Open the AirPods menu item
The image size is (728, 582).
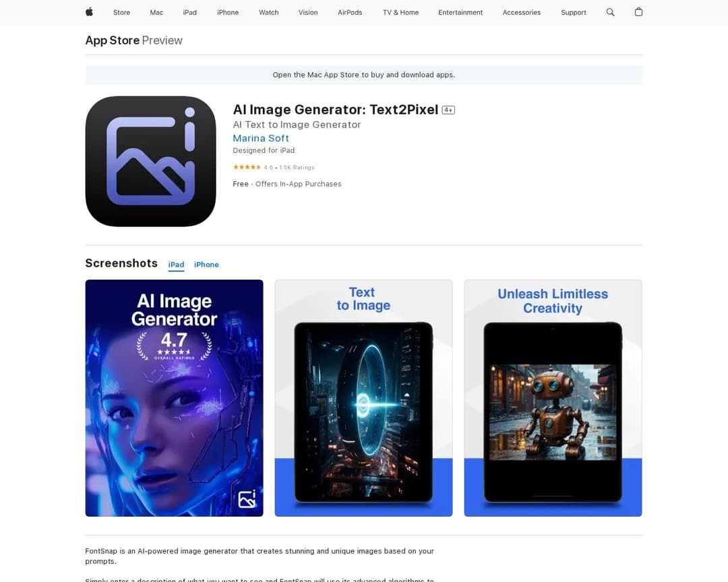click(x=350, y=13)
